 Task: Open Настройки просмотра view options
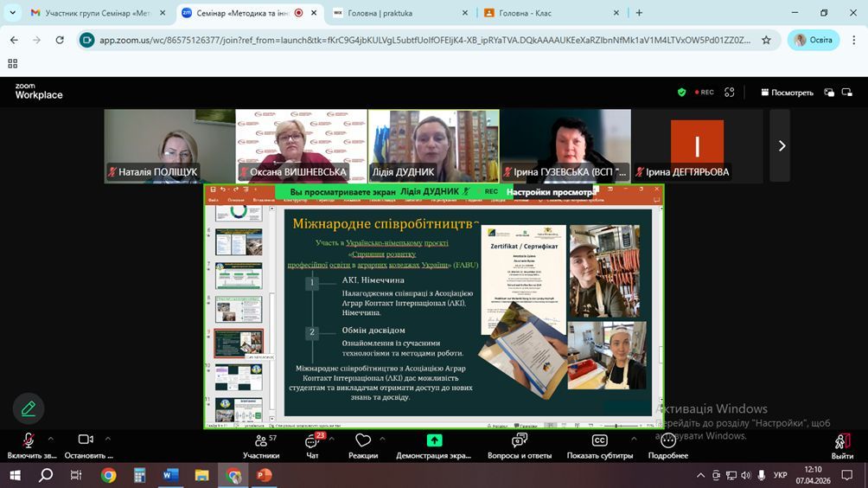(551, 192)
